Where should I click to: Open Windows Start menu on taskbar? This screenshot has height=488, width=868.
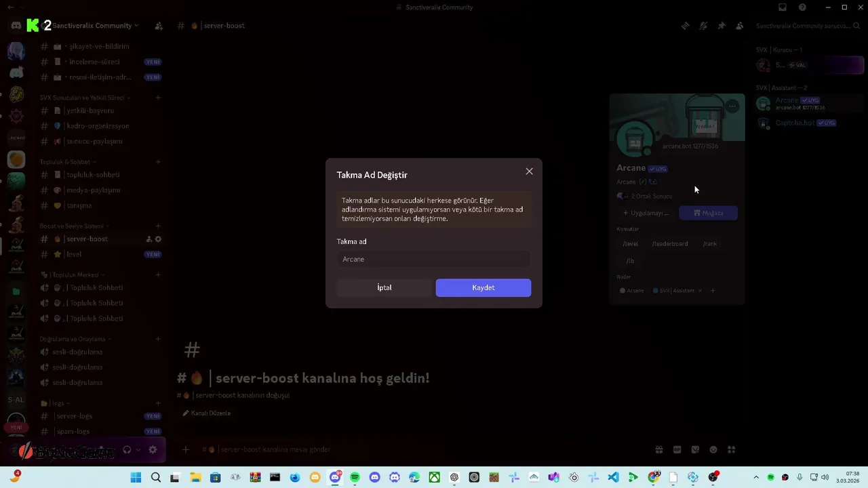click(x=136, y=477)
